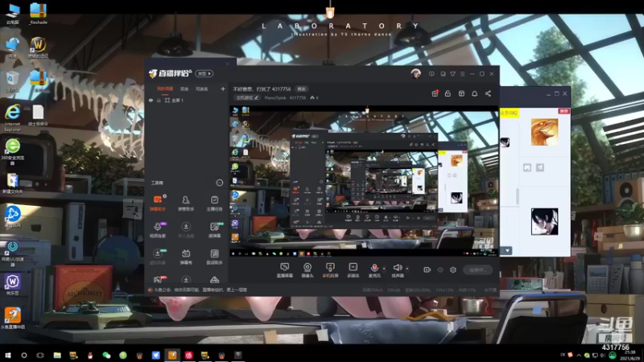Toggle preview eye icon near settings

440,269
